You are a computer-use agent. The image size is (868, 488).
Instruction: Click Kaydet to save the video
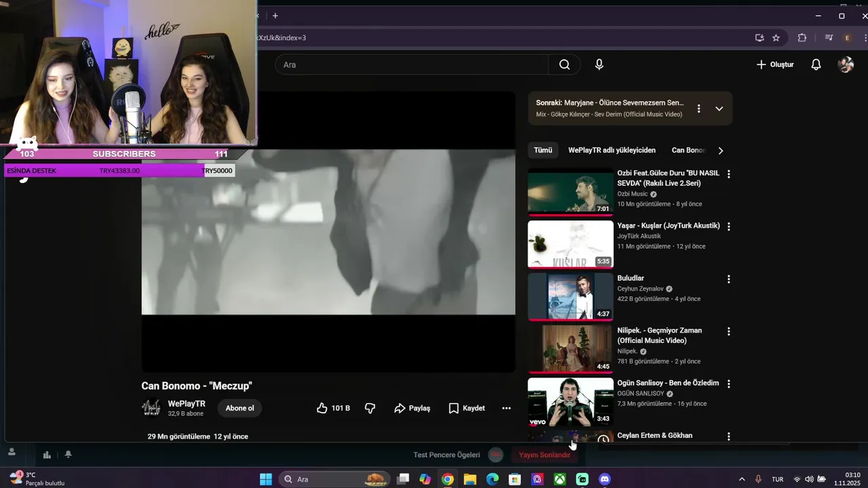click(467, 408)
